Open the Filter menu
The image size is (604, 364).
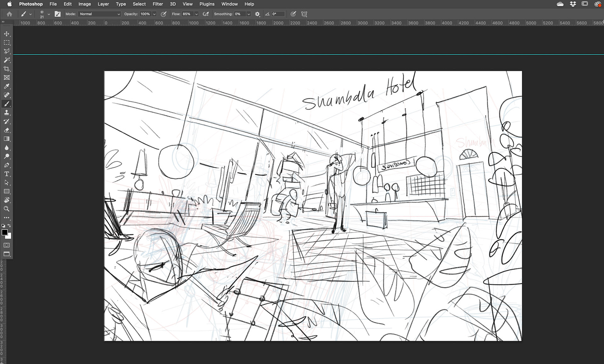click(x=158, y=4)
